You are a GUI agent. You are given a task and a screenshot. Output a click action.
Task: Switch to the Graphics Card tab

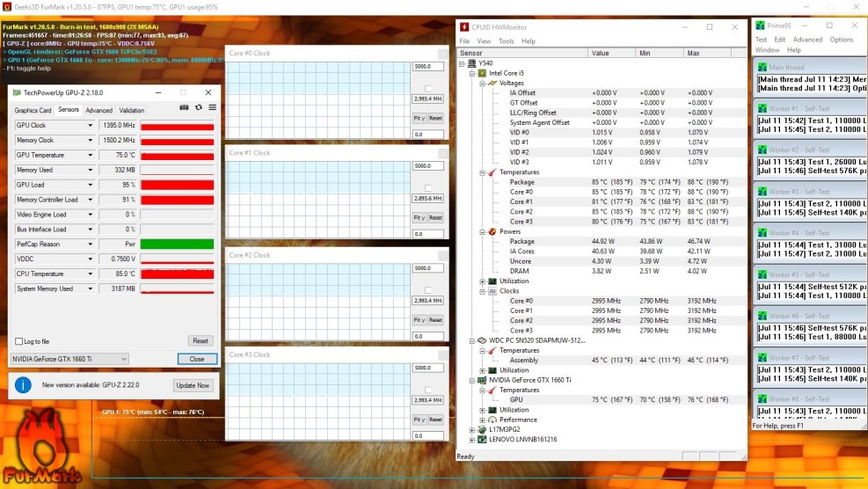pos(33,110)
